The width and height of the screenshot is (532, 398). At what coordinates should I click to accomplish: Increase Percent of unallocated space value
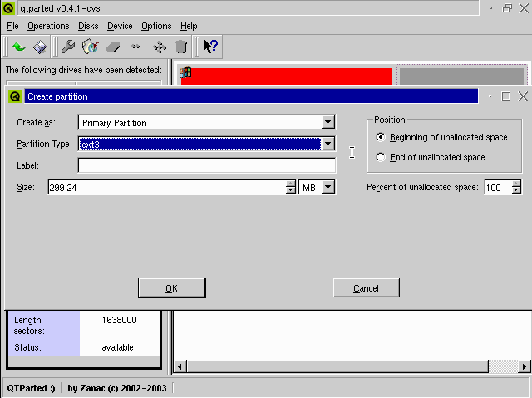tap(516, 184)
